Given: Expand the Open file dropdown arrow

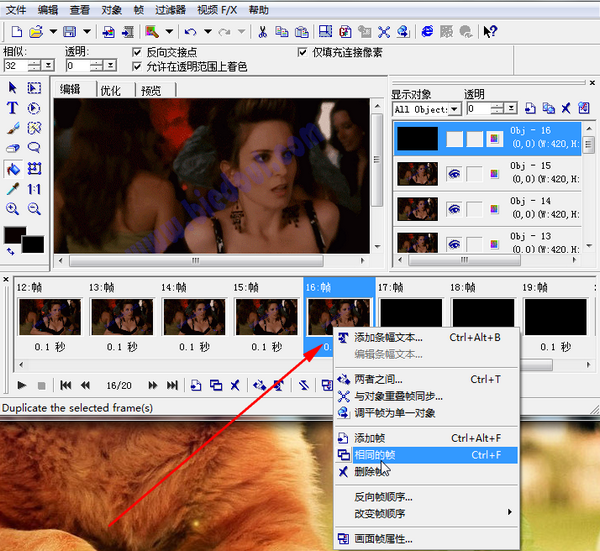Looking at the screenshot, I should 53,32.
